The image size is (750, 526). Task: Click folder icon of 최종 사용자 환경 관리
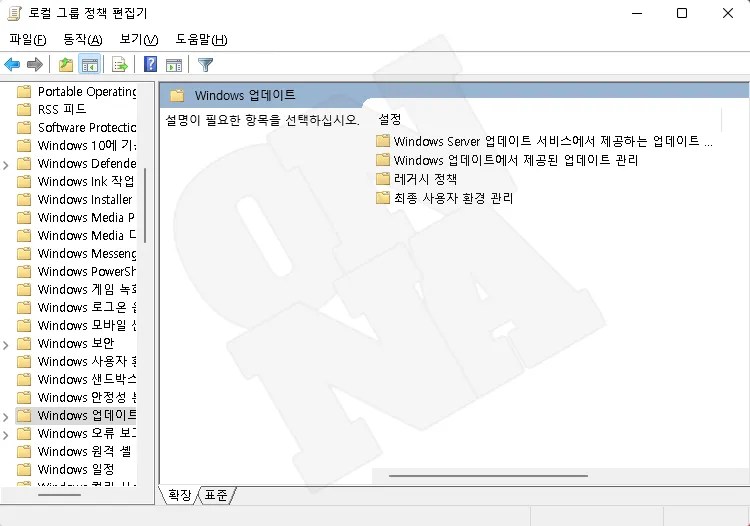click(383, 197)
